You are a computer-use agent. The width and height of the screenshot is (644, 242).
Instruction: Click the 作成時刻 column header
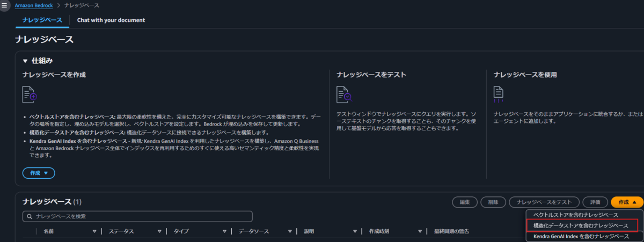[x=379, y=231]
